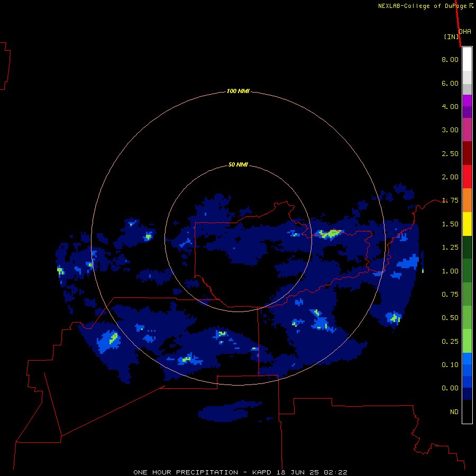Pick the bright magenta legend swatch

coord(467,100)
